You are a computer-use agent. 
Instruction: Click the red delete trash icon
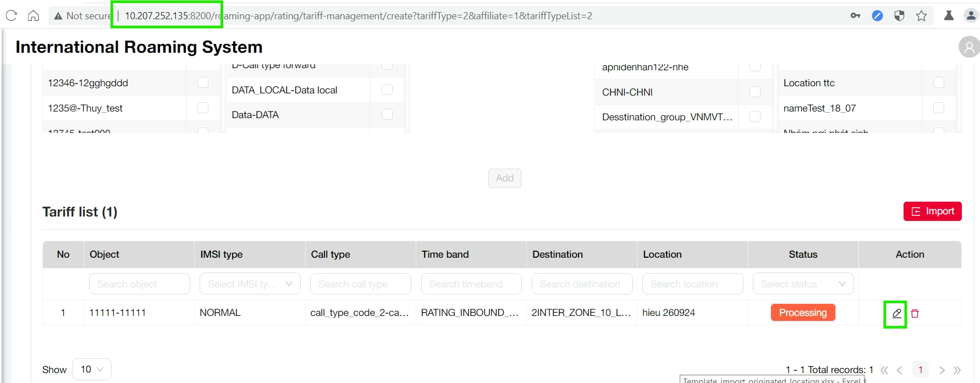pos(915,313)
